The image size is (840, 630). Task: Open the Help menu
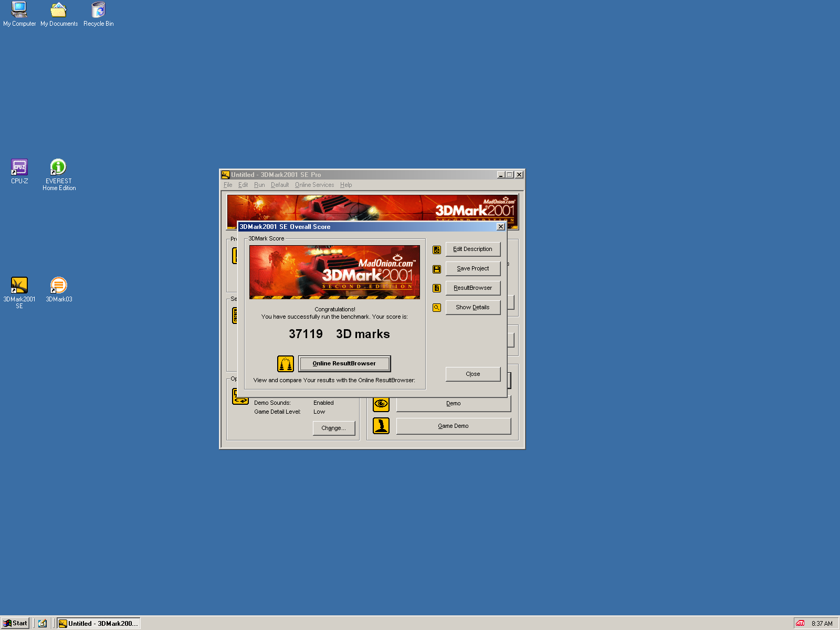tap(346, 185)
